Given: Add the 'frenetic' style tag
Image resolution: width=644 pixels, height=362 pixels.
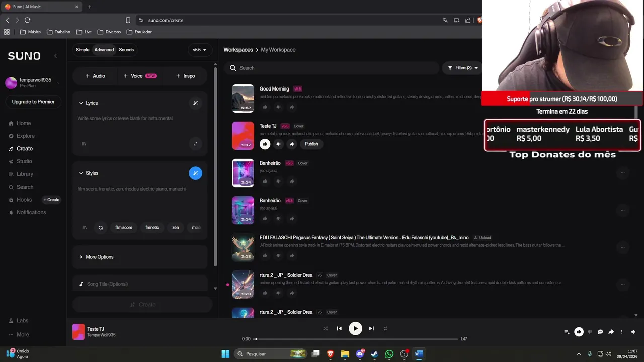Looking at the screenshot, I should tap(152, 228).
